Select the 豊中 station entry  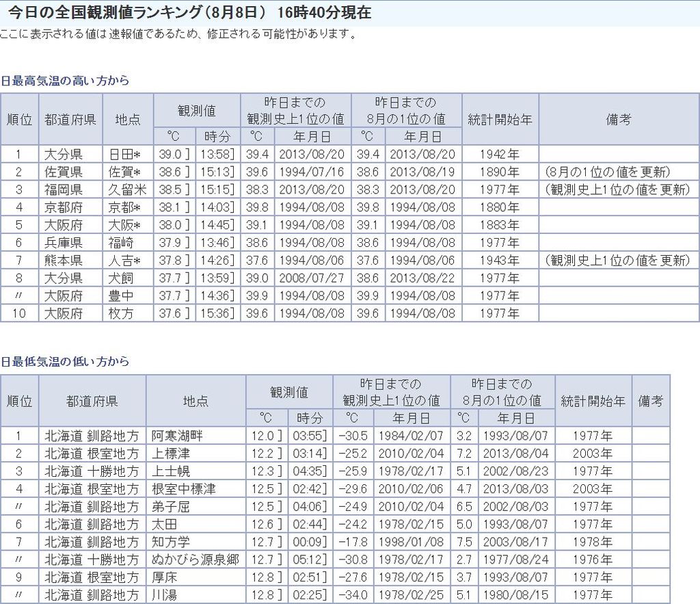click(120, 296)
